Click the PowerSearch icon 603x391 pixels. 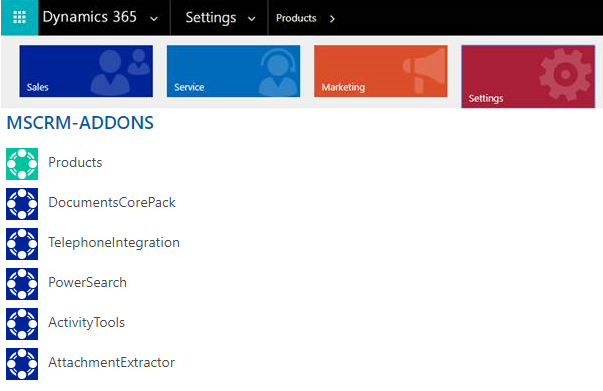point(22,284)
